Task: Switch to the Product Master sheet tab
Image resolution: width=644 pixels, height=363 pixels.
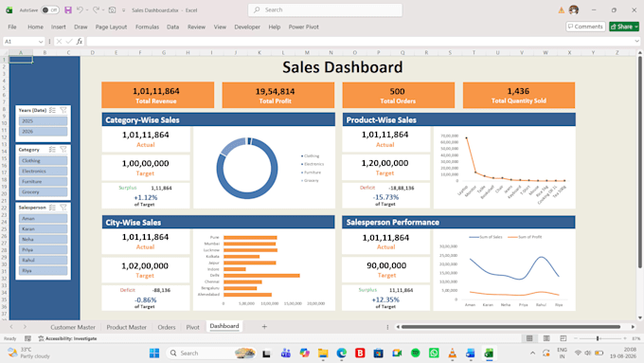Action: click(127, 327)
